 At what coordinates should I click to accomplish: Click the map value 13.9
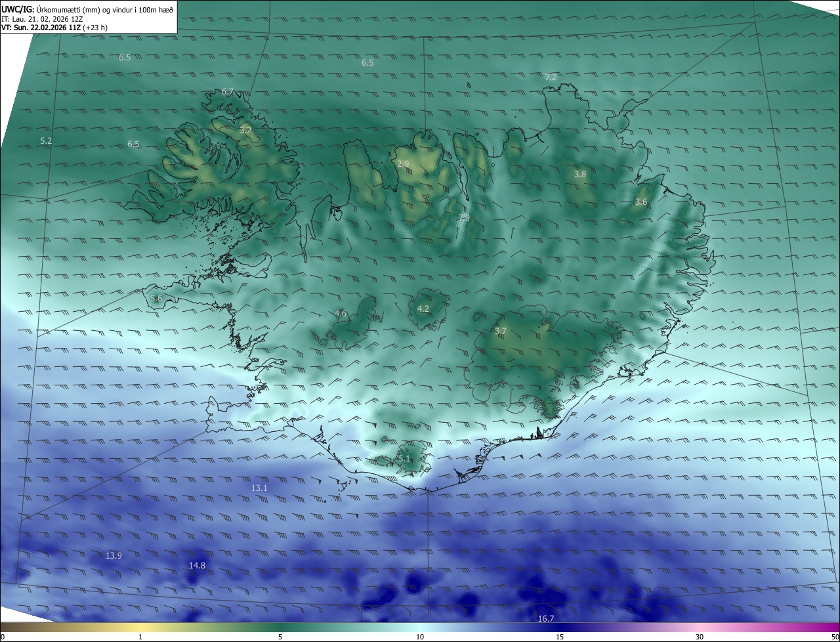114,555
